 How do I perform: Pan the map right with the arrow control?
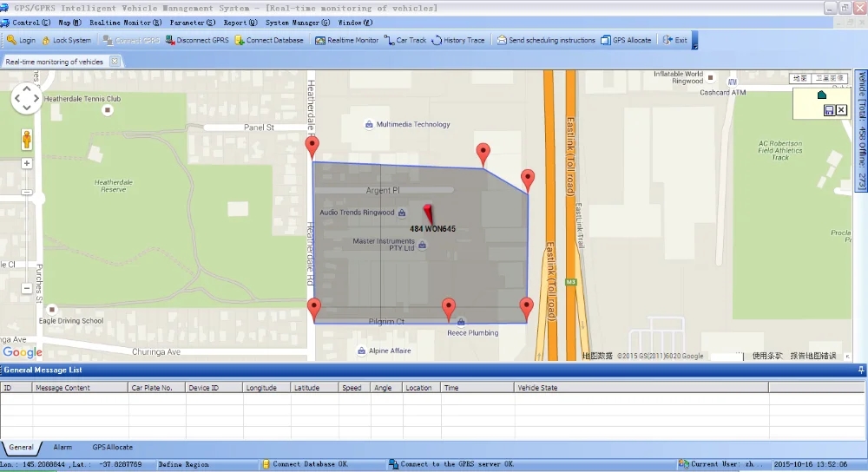coord(36,99)
